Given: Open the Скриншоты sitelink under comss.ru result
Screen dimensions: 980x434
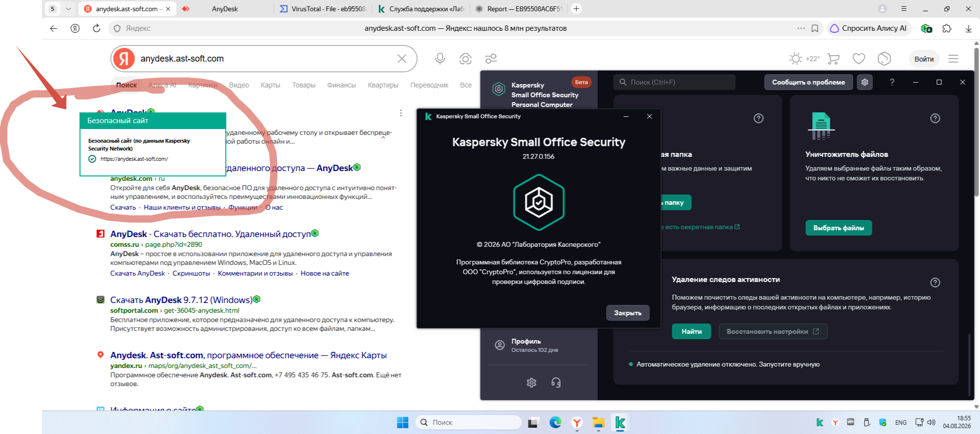Looking at the screenshot, I should 191,273.
